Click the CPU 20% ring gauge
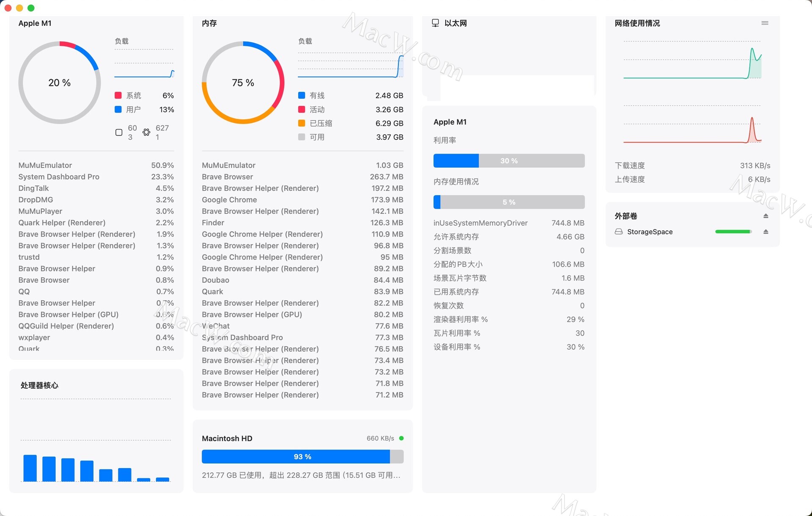 [60, 83]
